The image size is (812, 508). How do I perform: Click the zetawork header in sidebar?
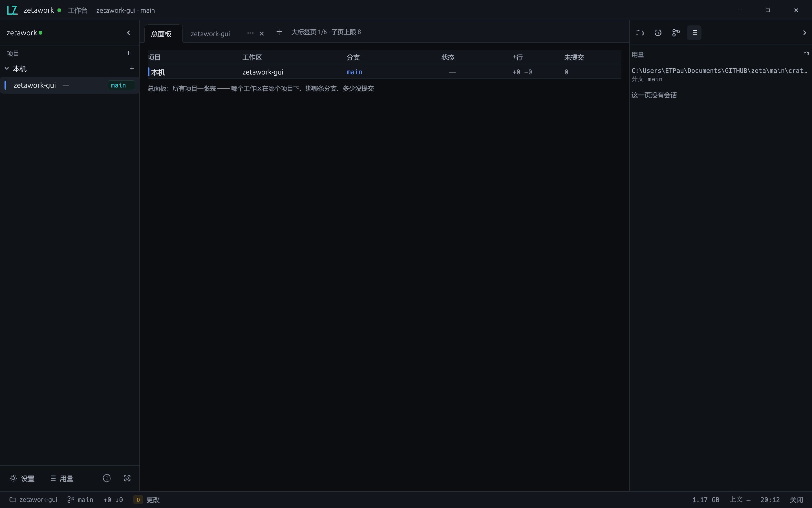click(x=22, y=32)
